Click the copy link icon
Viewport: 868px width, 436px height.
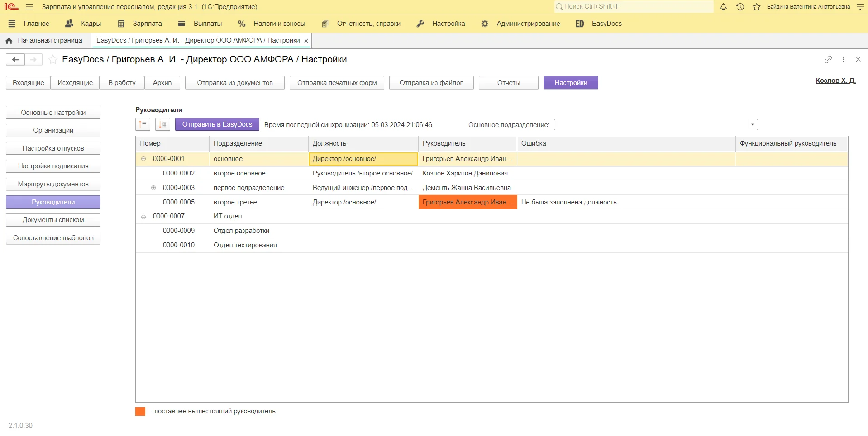coord(828,59)
